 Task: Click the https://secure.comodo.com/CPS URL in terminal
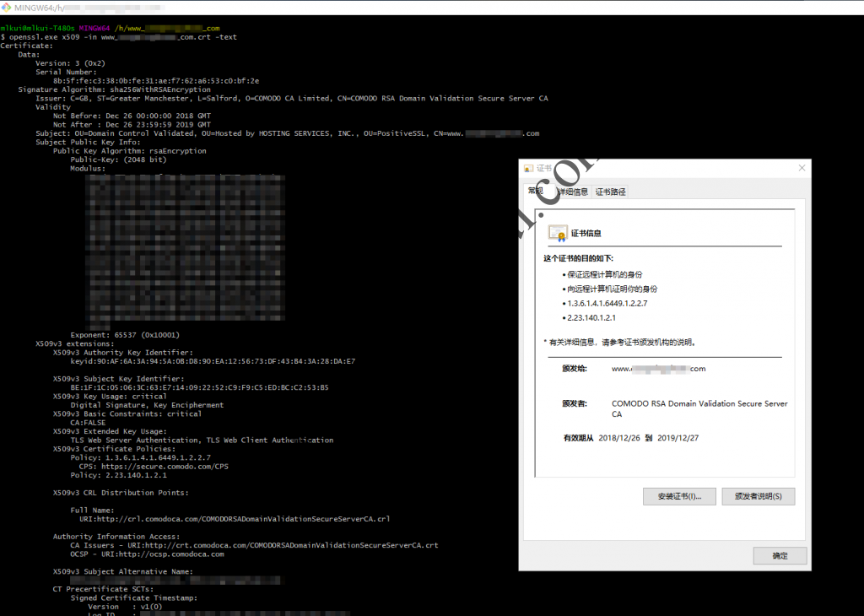coord(165,466)
